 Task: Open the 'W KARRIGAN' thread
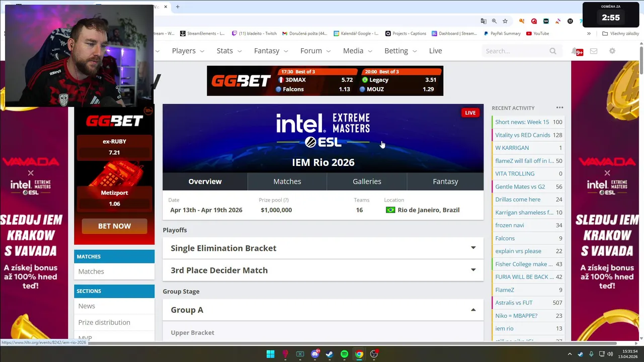coord(512,148)
